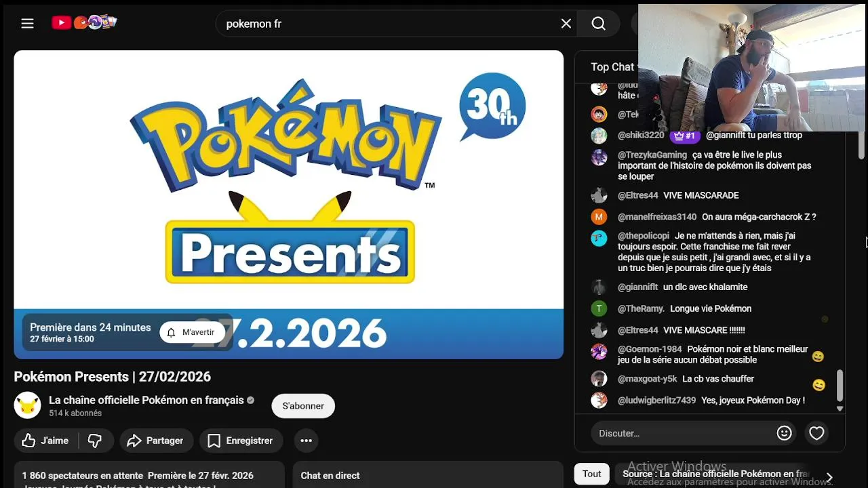Select message 'La cb vas chauffer'
Viewport: 868px width, 488px height.
pyautogui.click(x=718, y=379)
